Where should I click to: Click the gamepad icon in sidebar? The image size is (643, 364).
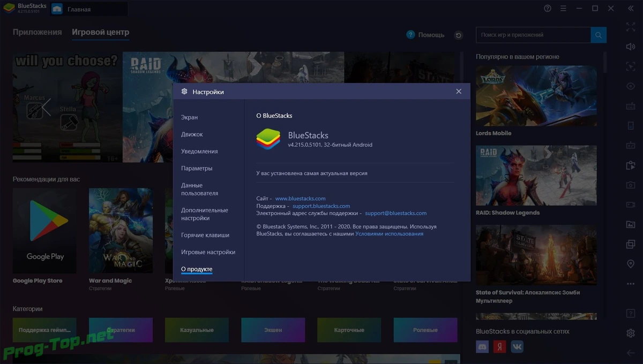pos(631,146)
